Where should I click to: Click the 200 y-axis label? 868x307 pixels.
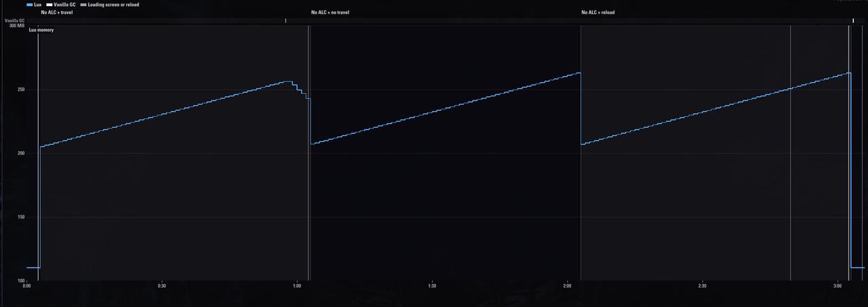pos(20,153)
